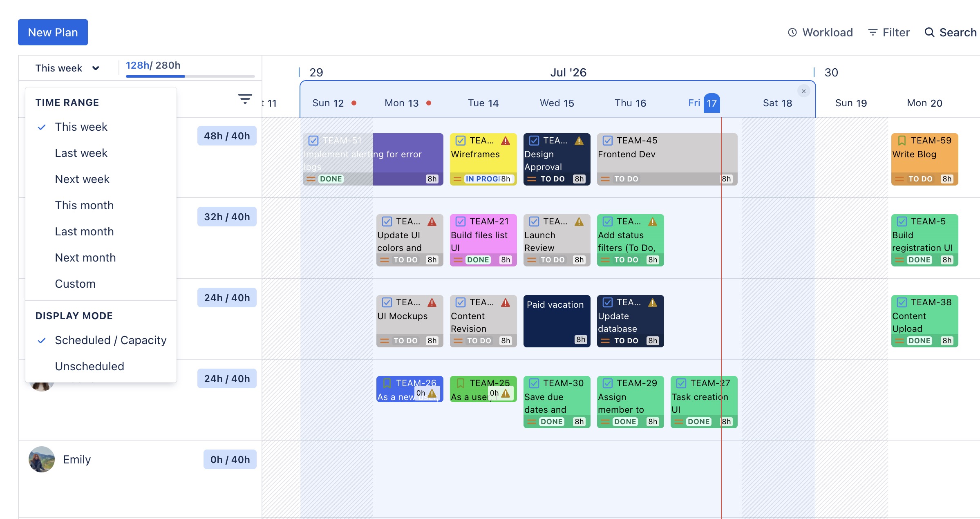The width and height of the screenshot is (980, 519).
Task: Collapse the This week dropdown
Action: pos(67,68)
